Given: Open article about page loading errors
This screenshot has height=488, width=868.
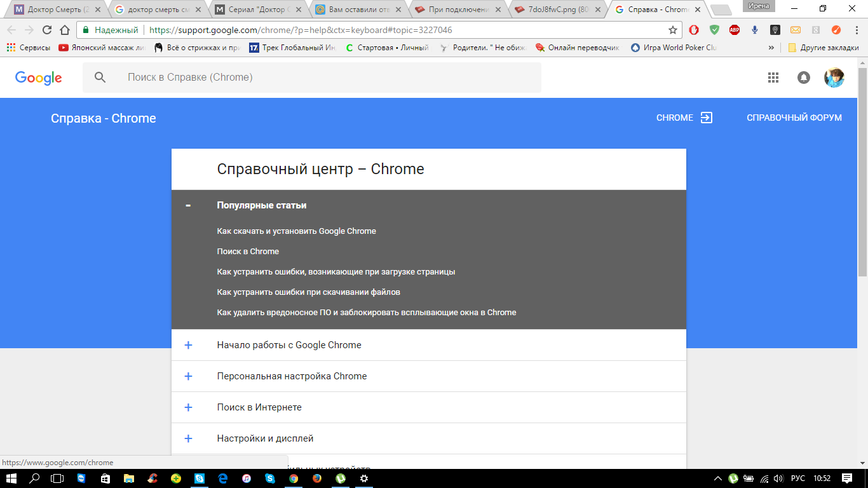Looking at the screenshot, I should [336, 272].
